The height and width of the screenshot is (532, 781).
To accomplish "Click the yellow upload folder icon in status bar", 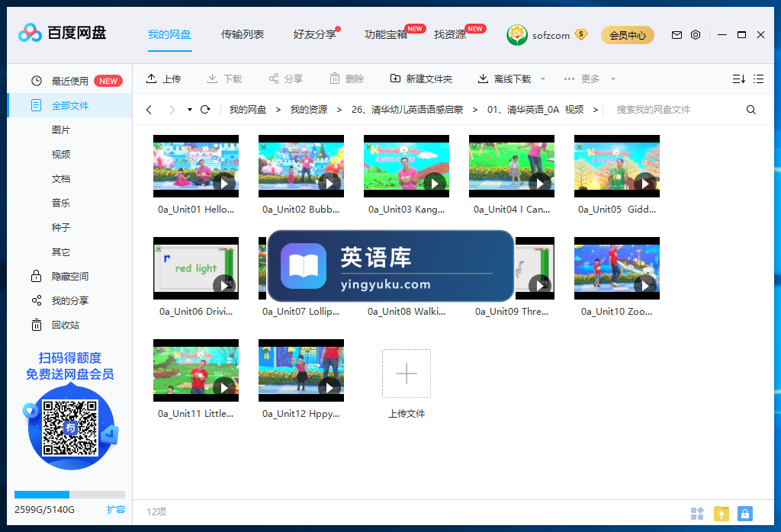I will [722, 513].
